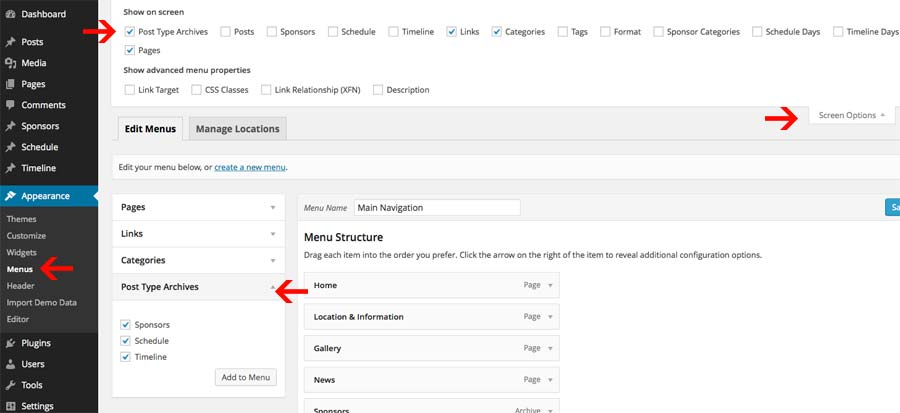Image resolution: width=900 pixels, height=413 pixels.
Task: Enable CSS Classes advanced property
Action: pos(196,90)
